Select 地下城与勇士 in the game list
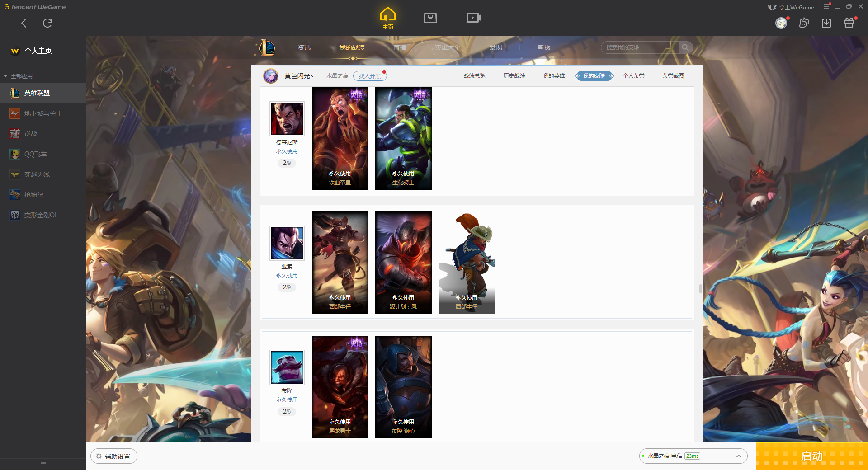This screenshot has height=470, width=868. (43, 113)
